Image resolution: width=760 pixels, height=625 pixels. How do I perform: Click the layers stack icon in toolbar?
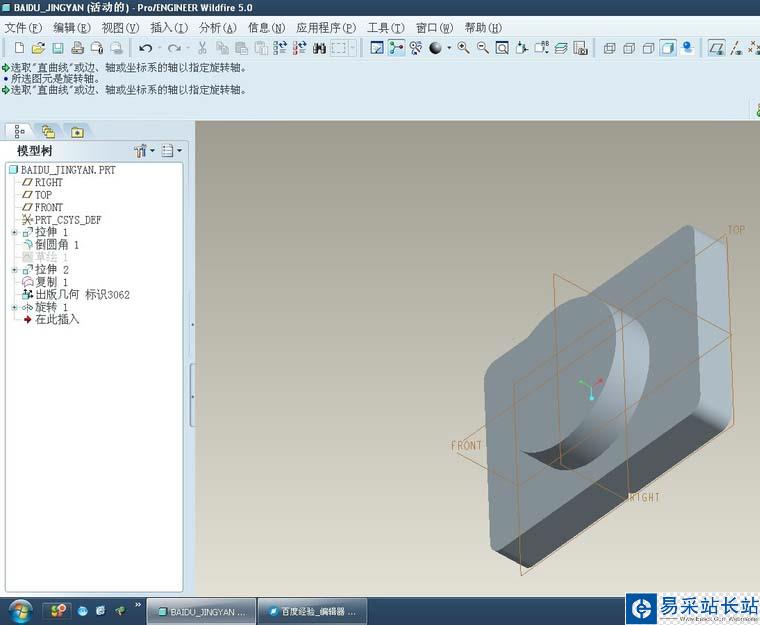point(561,48)
